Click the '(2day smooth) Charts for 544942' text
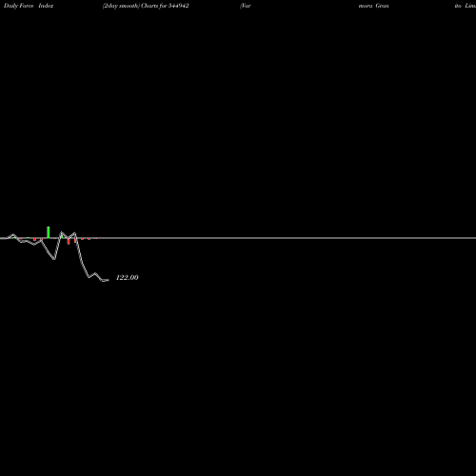The height and width of the screenshot is (476, 476). point(146,6)
